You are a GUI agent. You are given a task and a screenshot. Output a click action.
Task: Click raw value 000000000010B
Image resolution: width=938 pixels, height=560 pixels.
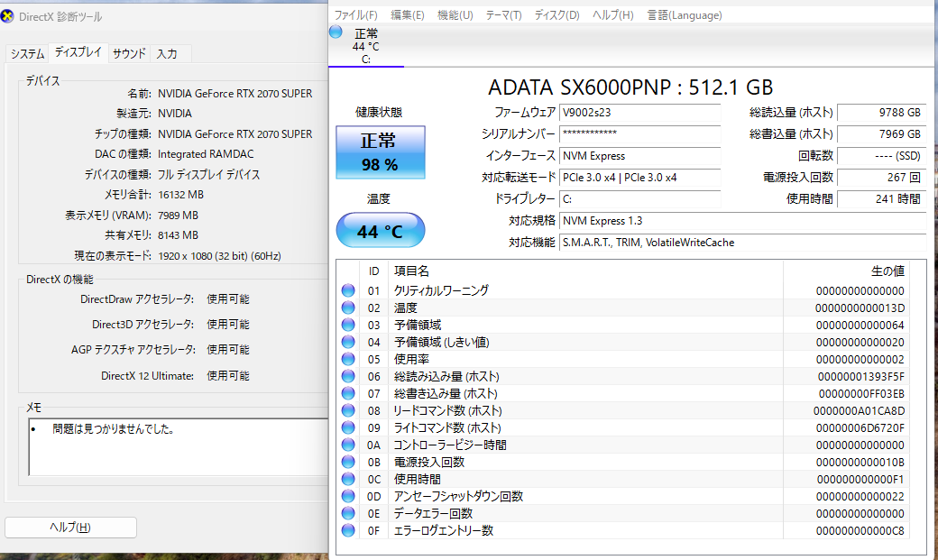[x=860, y=463]
